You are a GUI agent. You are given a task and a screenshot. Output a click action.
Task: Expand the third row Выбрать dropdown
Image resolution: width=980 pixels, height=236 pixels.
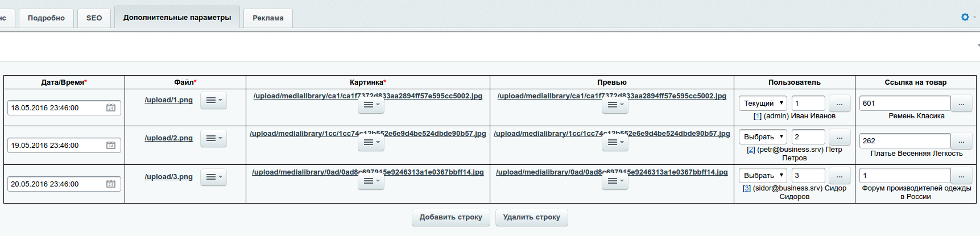click(763, 176)
